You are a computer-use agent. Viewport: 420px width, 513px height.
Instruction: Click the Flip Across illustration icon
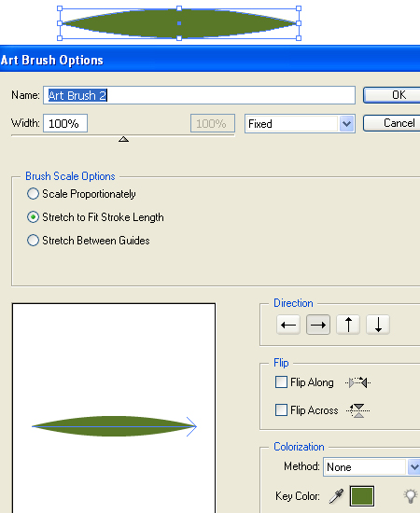pos(358,410)
